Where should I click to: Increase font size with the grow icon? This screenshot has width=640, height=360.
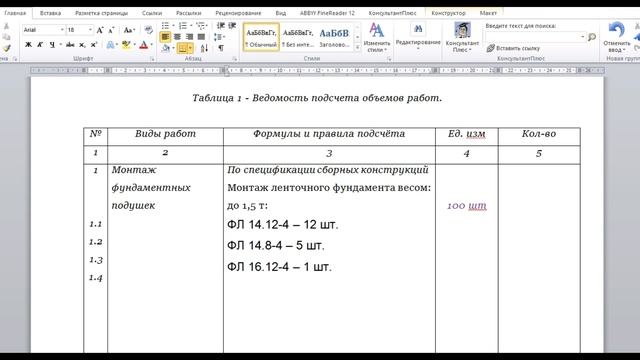pos(100,30)
